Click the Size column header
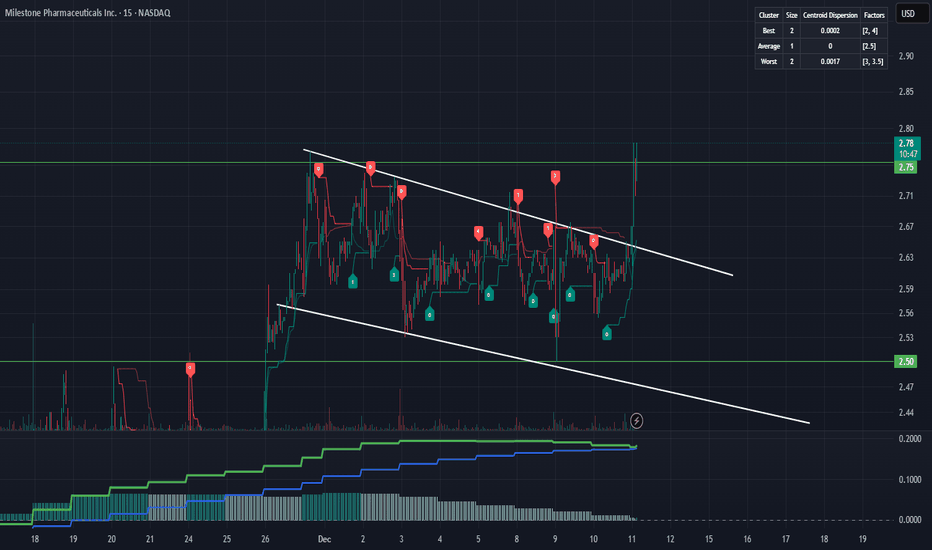The height and width of the screenshot is (550, 932). point(792,15)
